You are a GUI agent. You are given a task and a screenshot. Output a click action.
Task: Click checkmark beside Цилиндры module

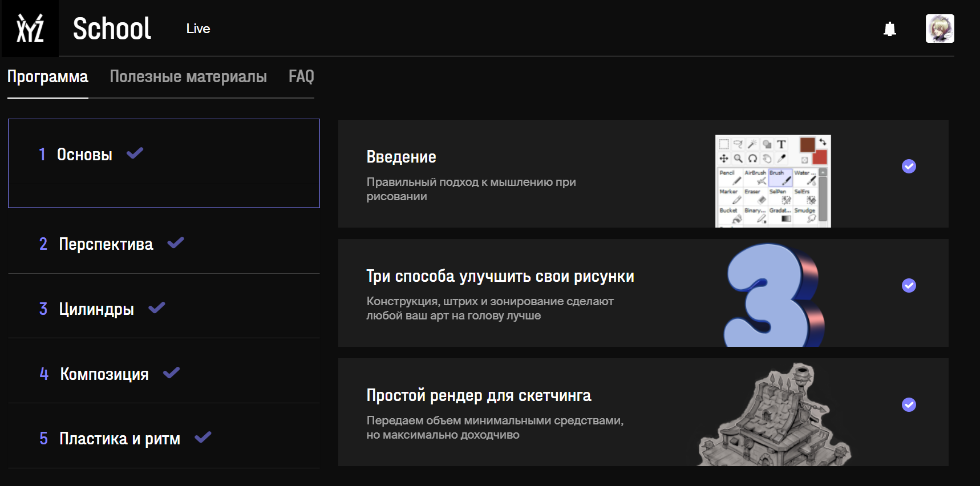coord(156,308)
